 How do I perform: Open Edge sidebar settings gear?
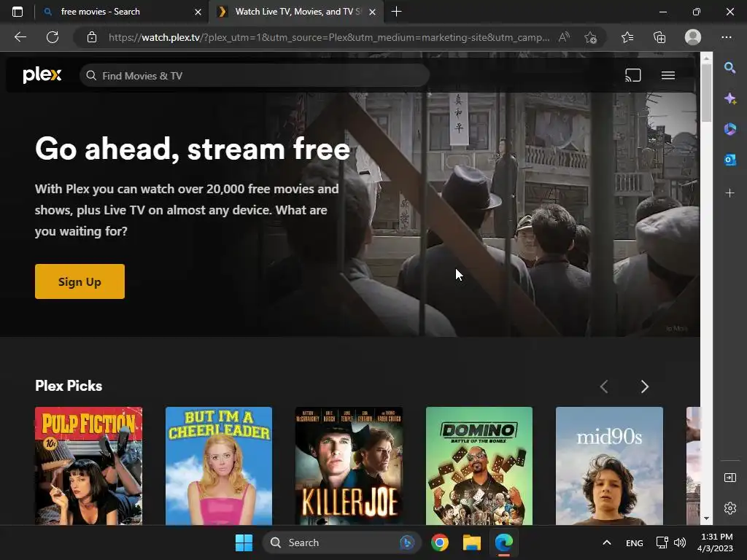coord(729,508)
